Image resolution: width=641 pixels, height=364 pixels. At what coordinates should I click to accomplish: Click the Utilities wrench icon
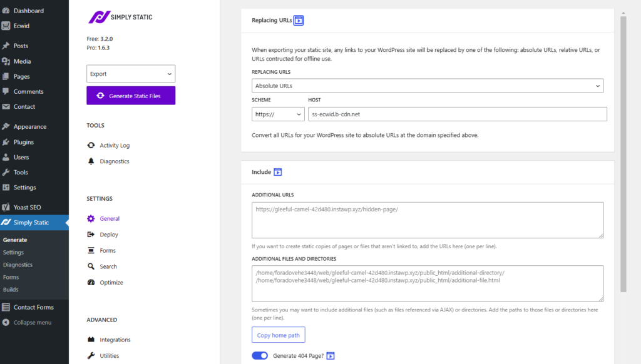click(x=91, y=355)
